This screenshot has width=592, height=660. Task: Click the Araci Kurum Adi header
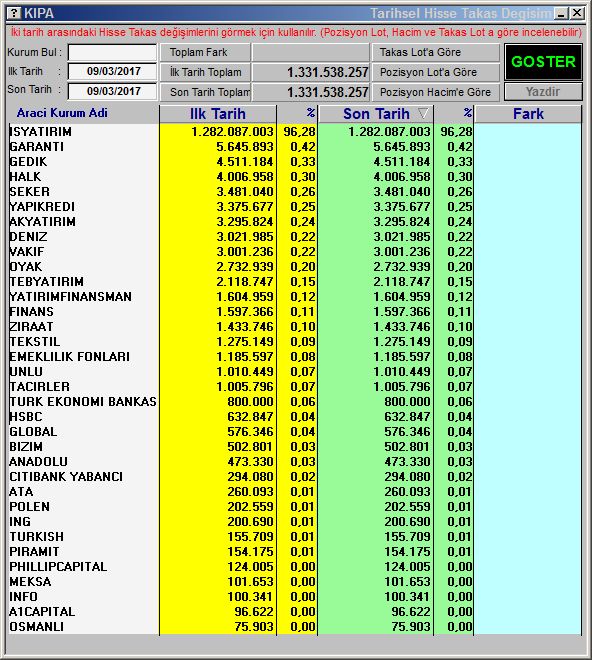point(62,113)
